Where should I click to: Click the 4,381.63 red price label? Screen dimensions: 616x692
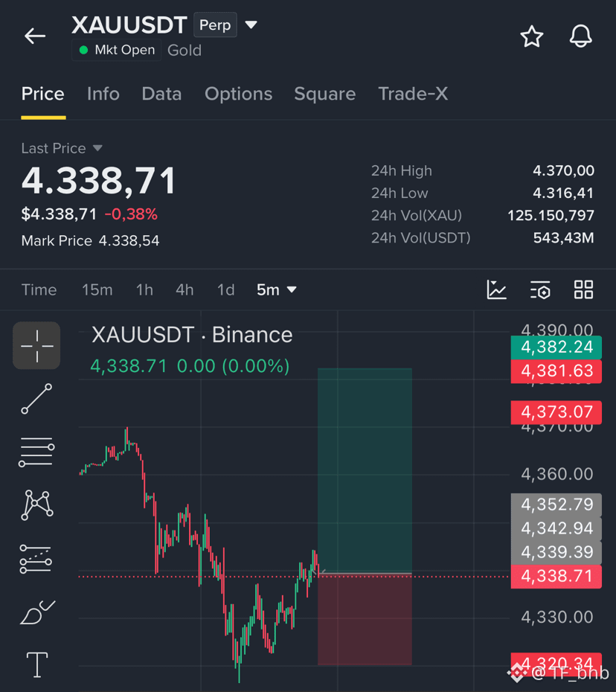click(x=556, y=371)
